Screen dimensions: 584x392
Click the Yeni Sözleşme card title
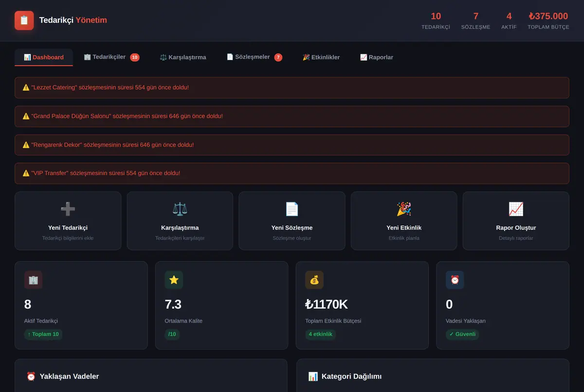pyautogui.click(x=292, y=228)
